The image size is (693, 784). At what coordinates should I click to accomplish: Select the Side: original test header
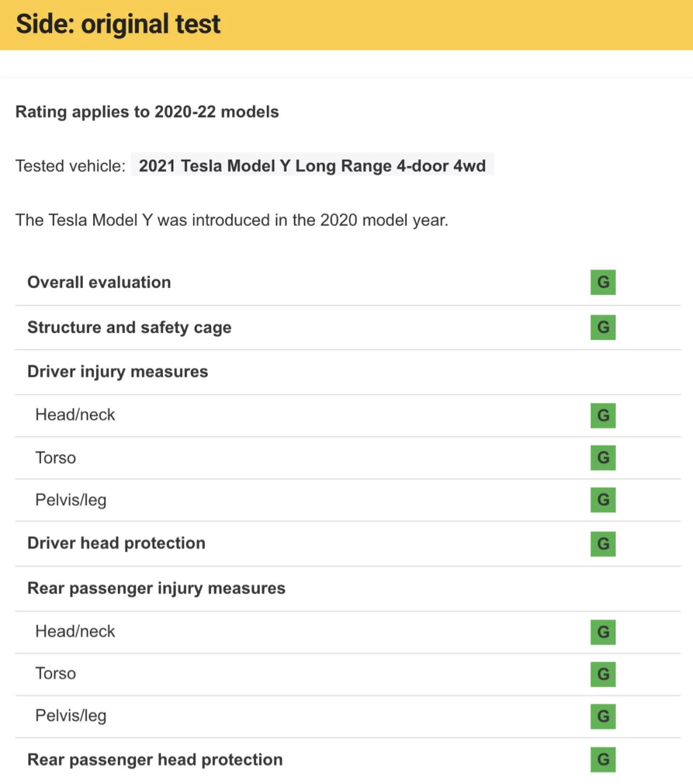(346, 25)
